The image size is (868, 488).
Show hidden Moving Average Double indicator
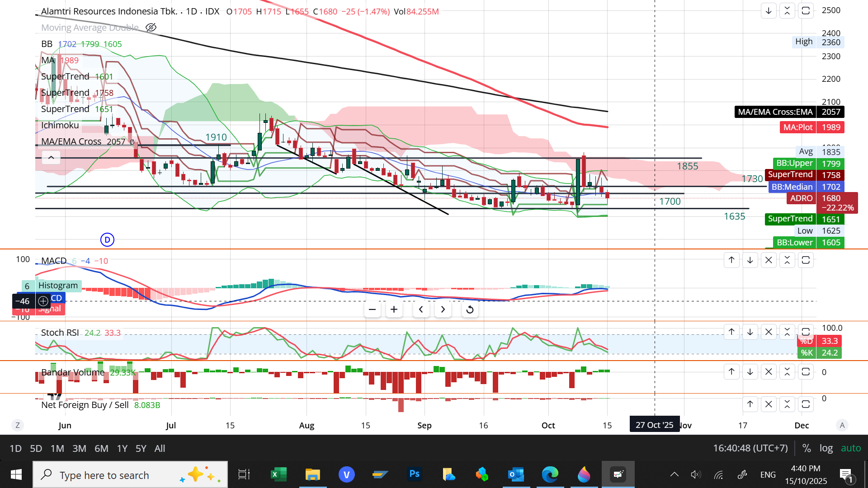tap(151, 28)
